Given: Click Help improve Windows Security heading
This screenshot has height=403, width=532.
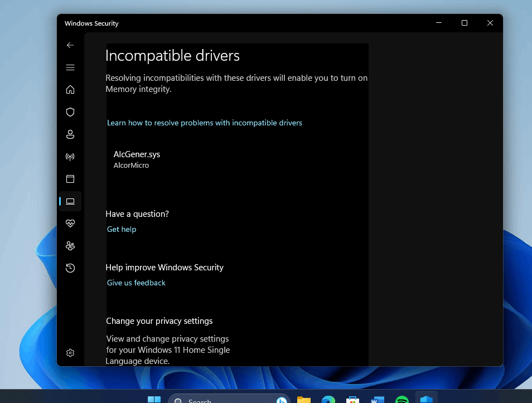Looking at the screenshot, I should coord(165,268).
